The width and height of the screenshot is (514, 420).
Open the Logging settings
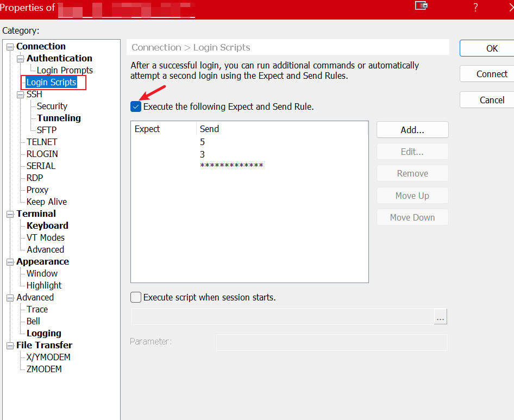click(43, 333)
